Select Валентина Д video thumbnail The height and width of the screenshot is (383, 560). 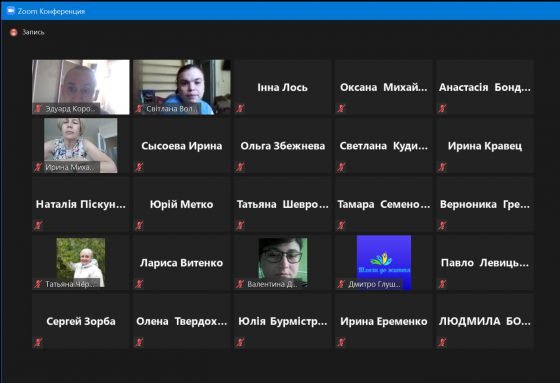click(x=283, y=263)
